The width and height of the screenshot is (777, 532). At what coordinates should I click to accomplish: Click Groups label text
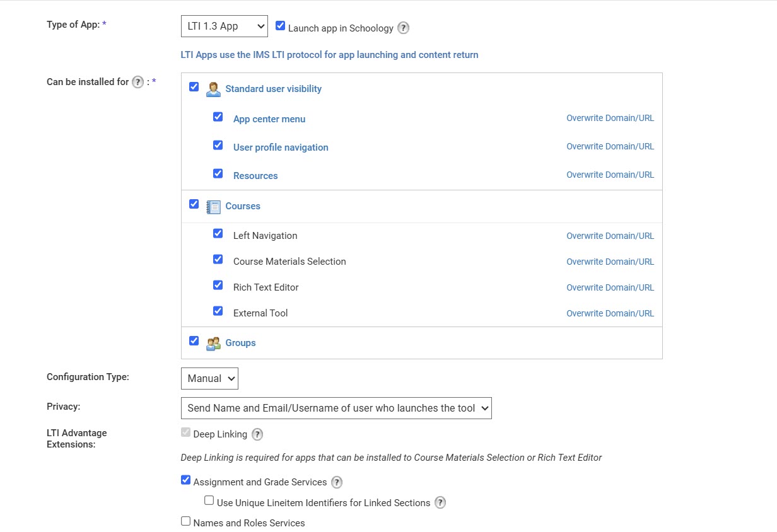click(240, 343)
